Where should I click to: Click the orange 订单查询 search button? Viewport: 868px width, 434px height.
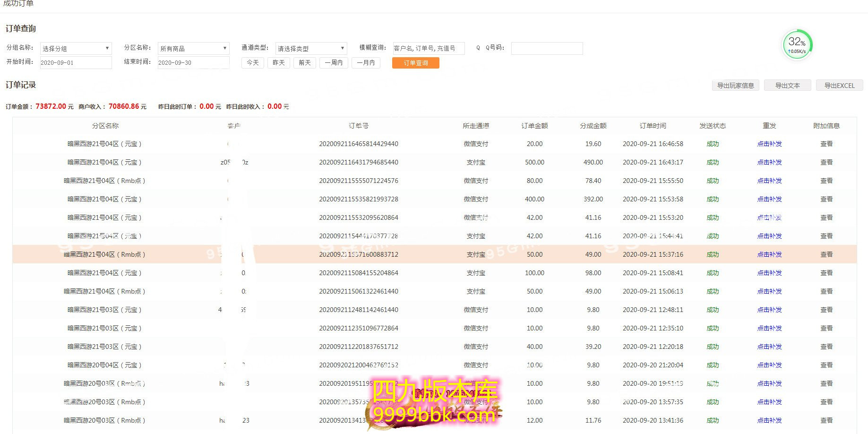[x=415, y=63]
